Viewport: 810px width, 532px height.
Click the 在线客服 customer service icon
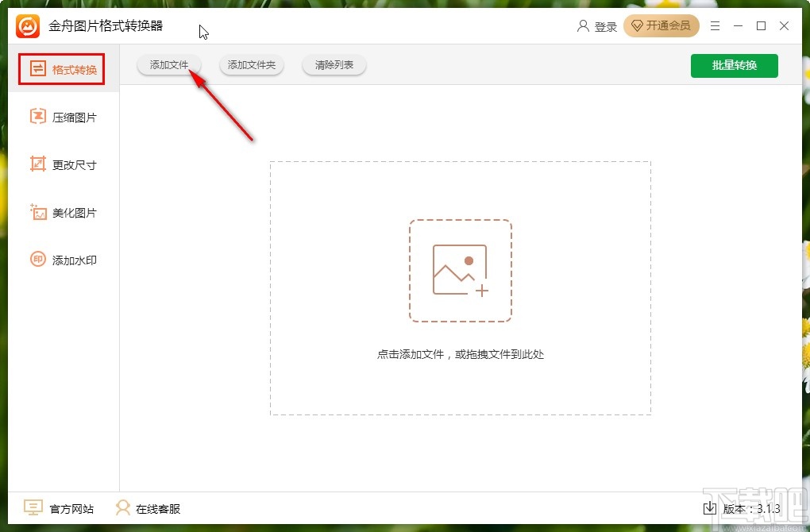[x=123, y=507]
